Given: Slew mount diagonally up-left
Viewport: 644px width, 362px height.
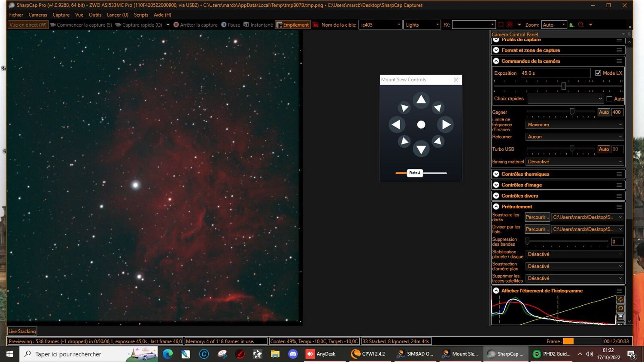Looking at the screenshot, I should click(x=404, y=107).
